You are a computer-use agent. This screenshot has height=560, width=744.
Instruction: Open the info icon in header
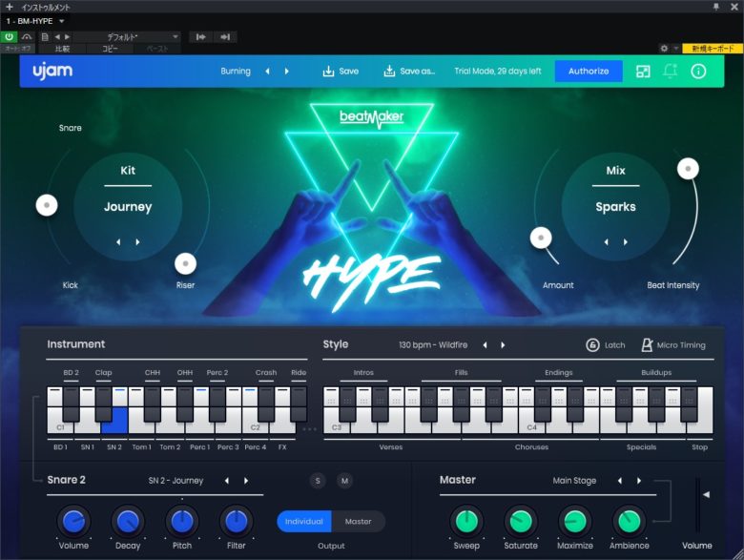click(x=698, y=72)
